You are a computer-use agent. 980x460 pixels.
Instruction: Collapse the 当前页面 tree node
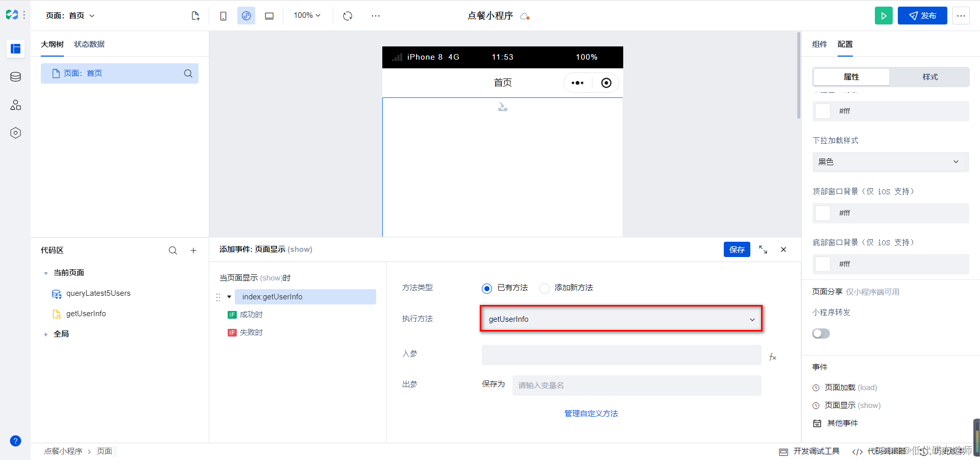point(46,273)
